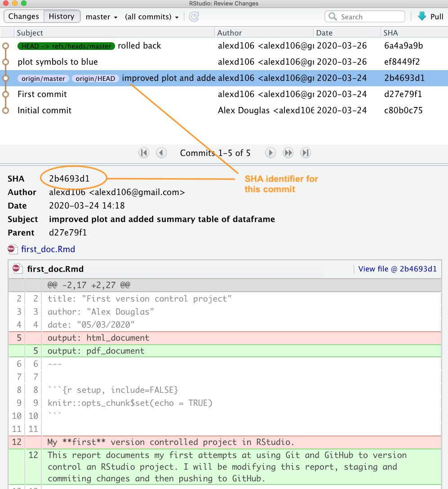Screen dimensions: 448x489
Task: Open the (all commits) filter dropdown
Action: [152, 17]
